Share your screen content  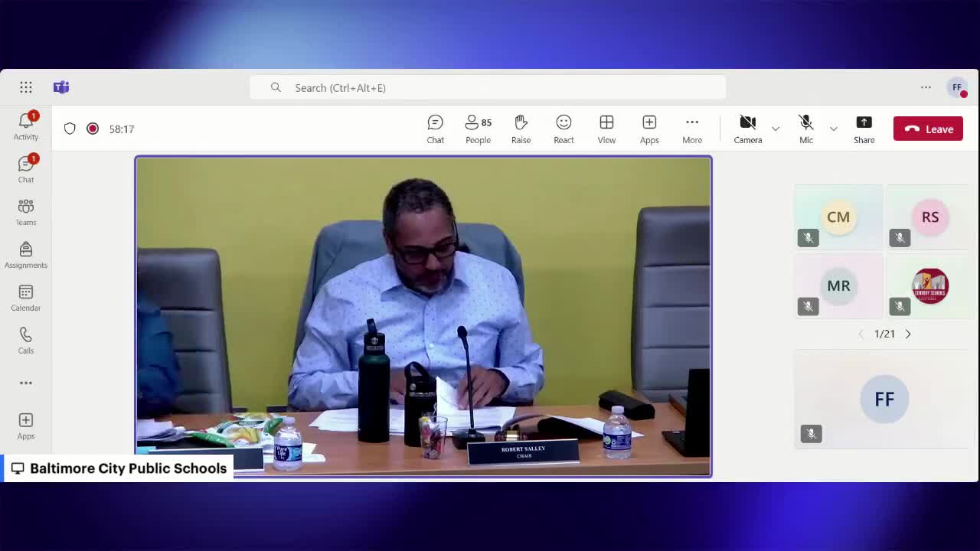[864, 129]
